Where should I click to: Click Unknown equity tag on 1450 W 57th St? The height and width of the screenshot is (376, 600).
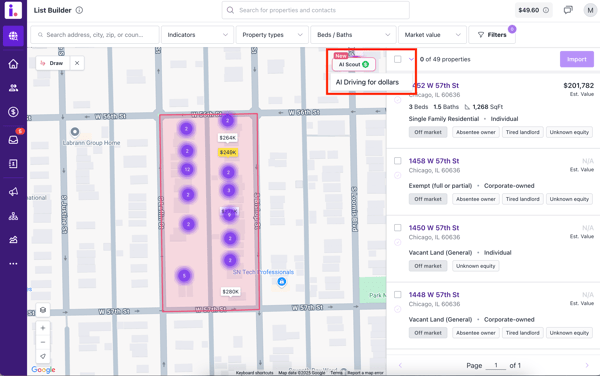(475, 266)
